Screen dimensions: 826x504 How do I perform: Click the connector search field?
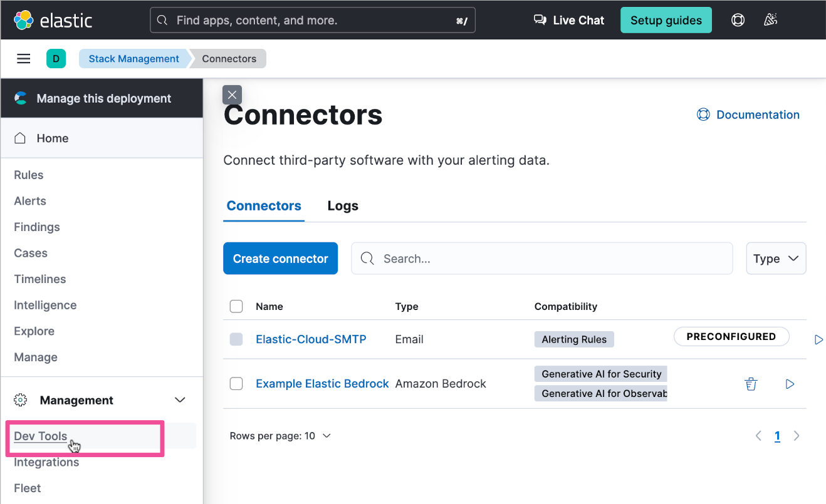tap(542, 259)
